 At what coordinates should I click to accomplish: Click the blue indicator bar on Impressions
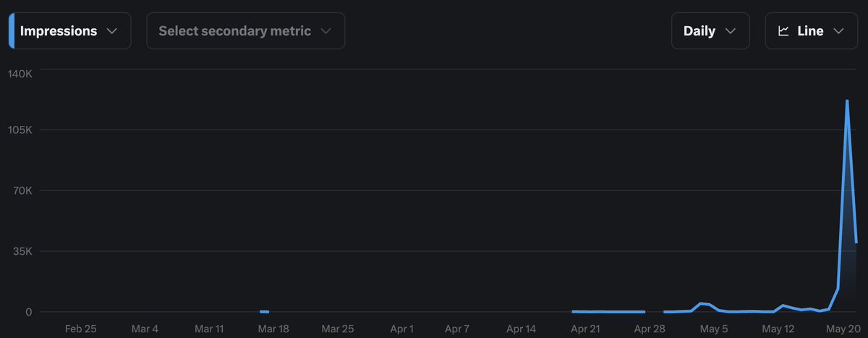point(12,31)
